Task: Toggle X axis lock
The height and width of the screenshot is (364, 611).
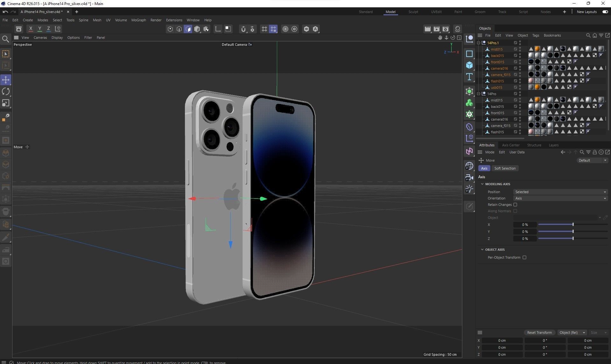Action: point(31,29)
